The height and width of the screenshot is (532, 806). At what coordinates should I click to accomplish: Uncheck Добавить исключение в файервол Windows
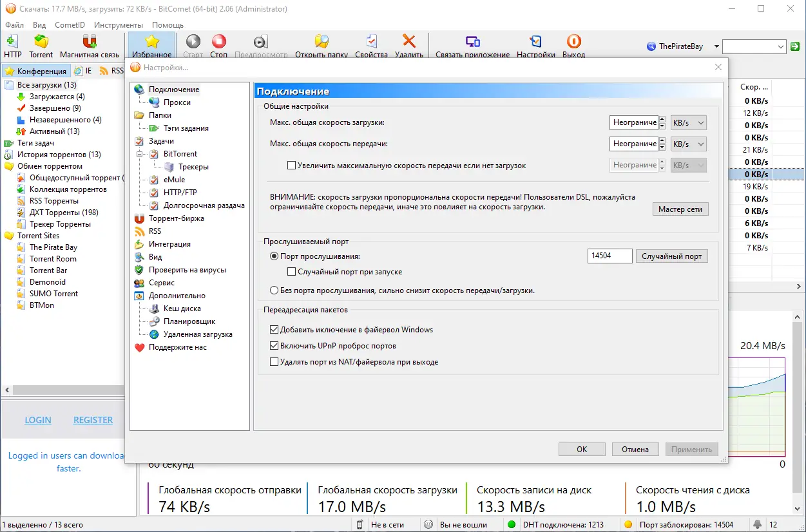coord(274,330)
